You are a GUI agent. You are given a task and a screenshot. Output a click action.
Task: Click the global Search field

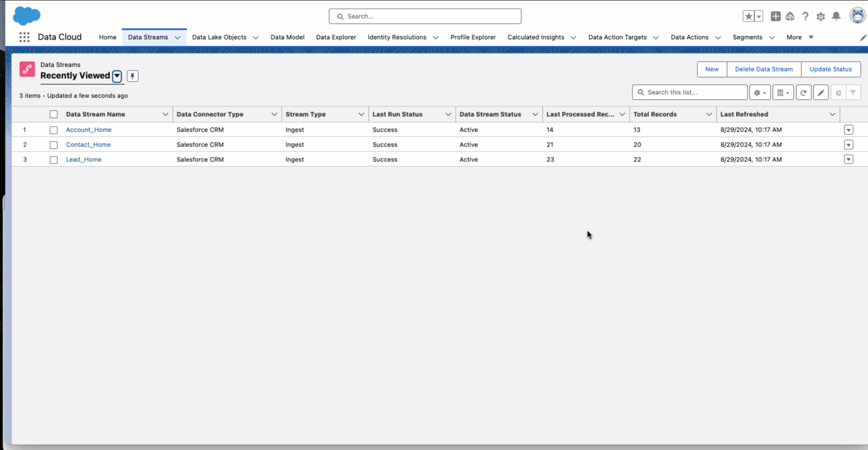coord(425,17)
